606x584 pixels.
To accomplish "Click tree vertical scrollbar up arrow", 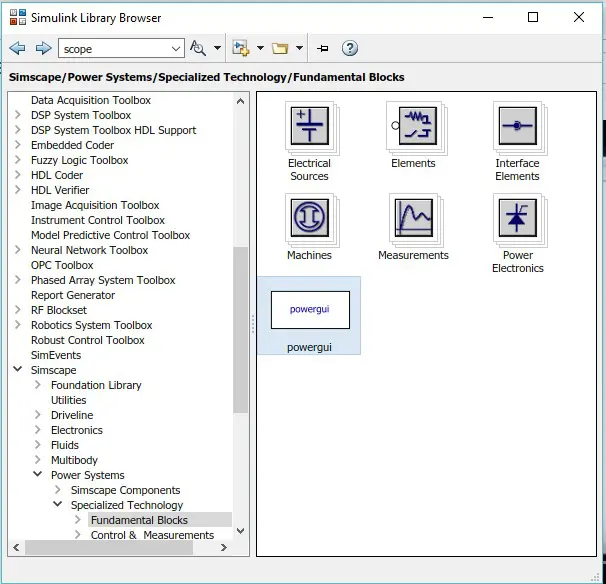I will click(x=240, y=101).
